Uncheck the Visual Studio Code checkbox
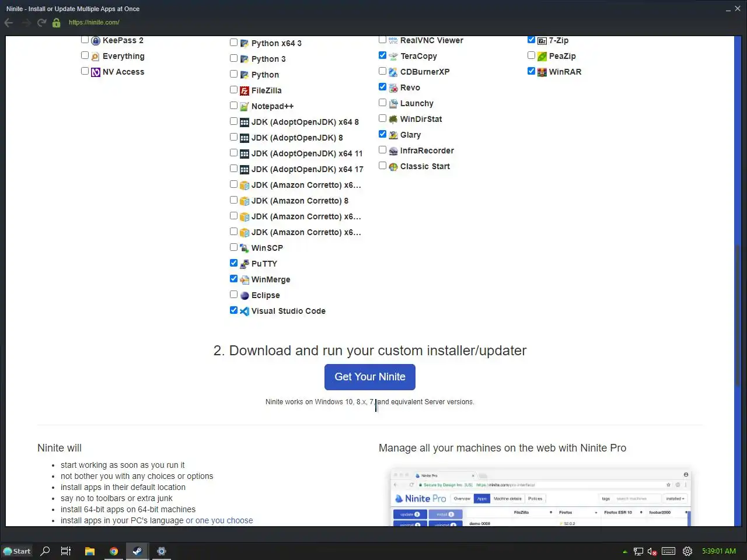The height and width of the screenshot is (560, 747). pyautogui.click(x=233, y=310)
